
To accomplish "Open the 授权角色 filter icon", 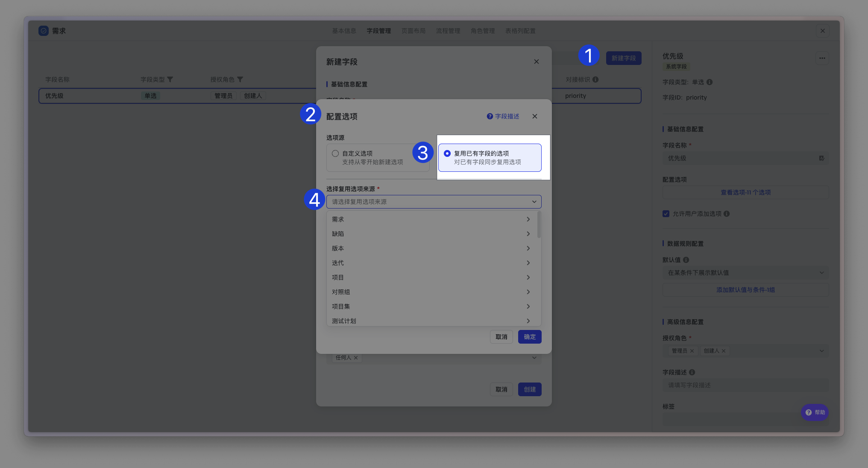I will click(240, 79).
